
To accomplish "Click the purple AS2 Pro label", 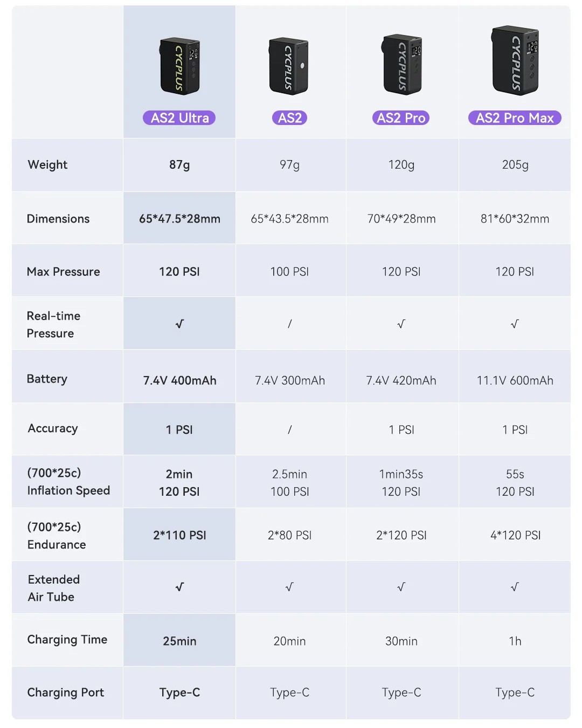I will coord(401,118).
